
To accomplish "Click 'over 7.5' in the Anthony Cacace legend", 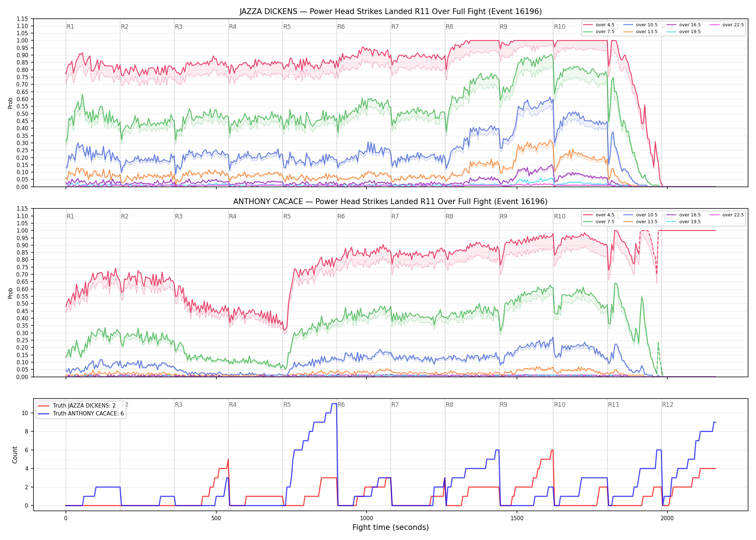I will [605, 222].
